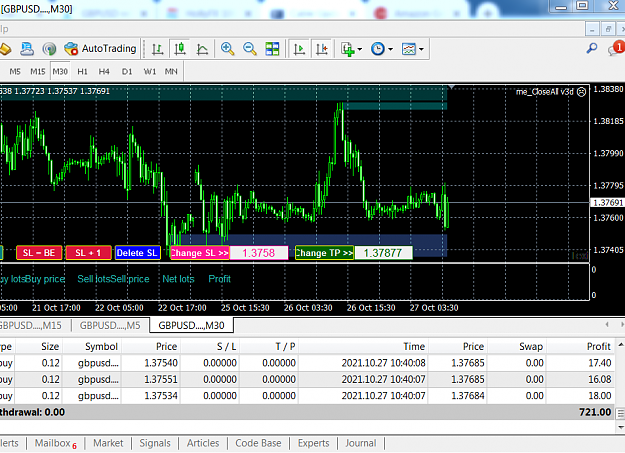This screenshot has width=625, height=453.
Task: Select the W1 timeframe
Action: 150,71
